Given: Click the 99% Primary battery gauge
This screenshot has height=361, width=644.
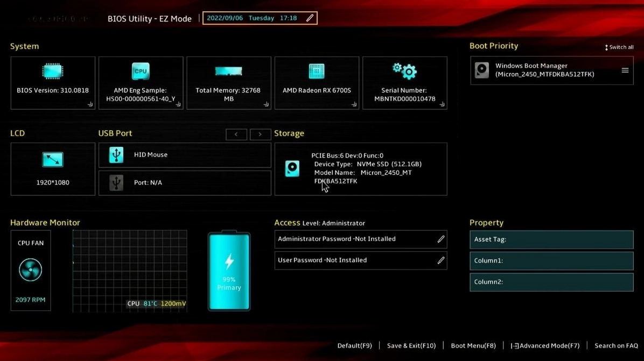Looking at the screenshot, I should coord(229,270).
